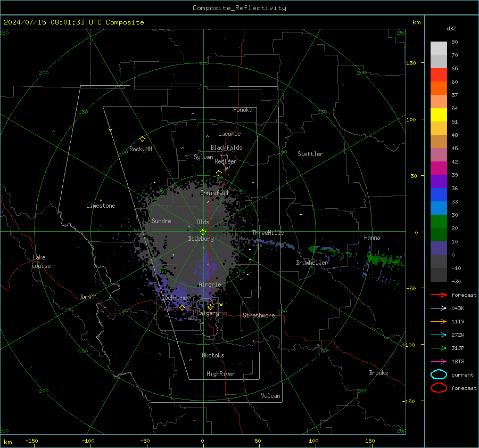The height and width of the screenshot is (448, 479).
Task: Click the red forecast arrow in legend
Action: (x=439, y=295)
